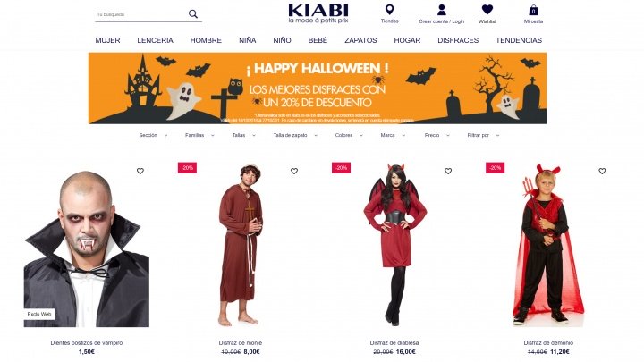The height and width of the screenshot is (362, 644).
Task: Open the Disfraz de diablesa product link
Action: [x=394, y=342]
